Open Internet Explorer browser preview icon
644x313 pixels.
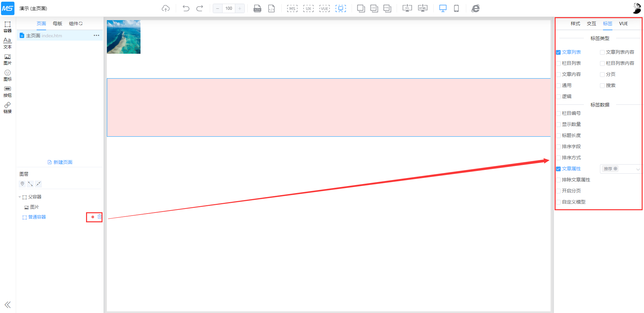[475, 8]
